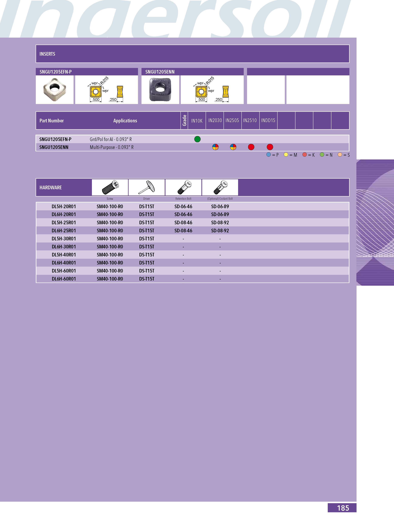Screen dimensions: 394x532
Task: Click 'Multi-Purpose - 0.093" R' text
Action: click(x=112, y=147)
